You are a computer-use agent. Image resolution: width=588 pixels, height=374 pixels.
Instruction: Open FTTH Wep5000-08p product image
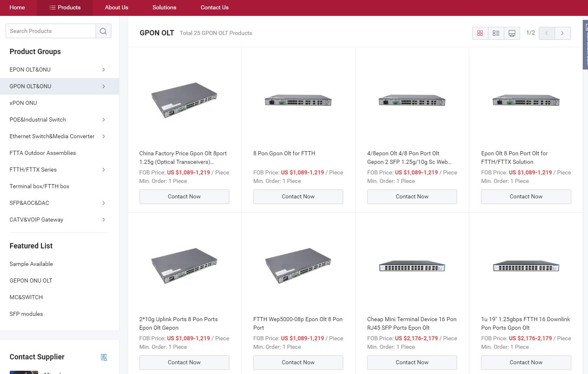pyautogui.click(x=298, y=266)
